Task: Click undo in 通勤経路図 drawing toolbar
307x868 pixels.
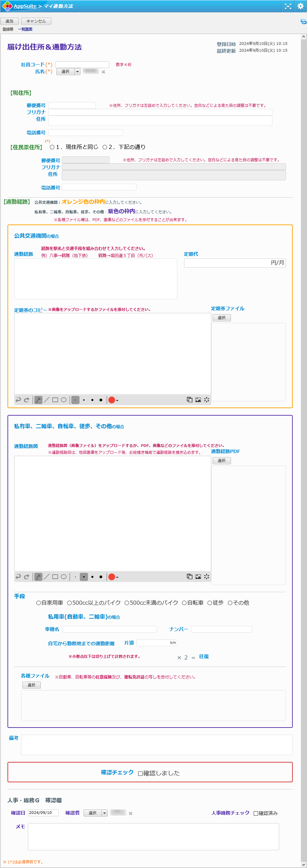Action: pyautogui.click(x=18, y=577)
